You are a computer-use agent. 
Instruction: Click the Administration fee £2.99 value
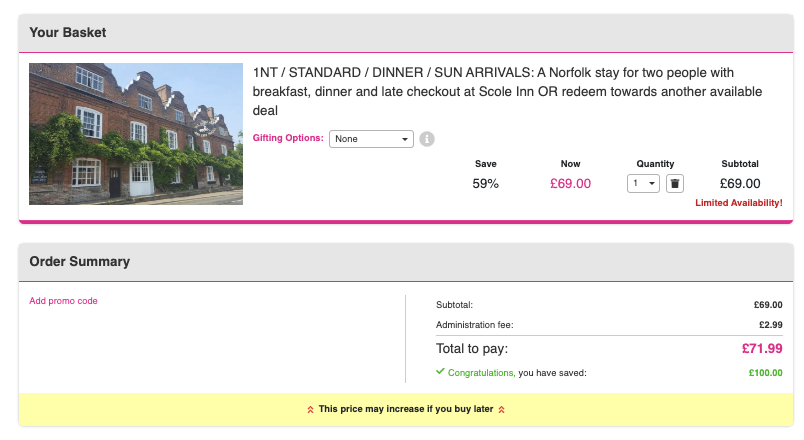coord(771,325)
